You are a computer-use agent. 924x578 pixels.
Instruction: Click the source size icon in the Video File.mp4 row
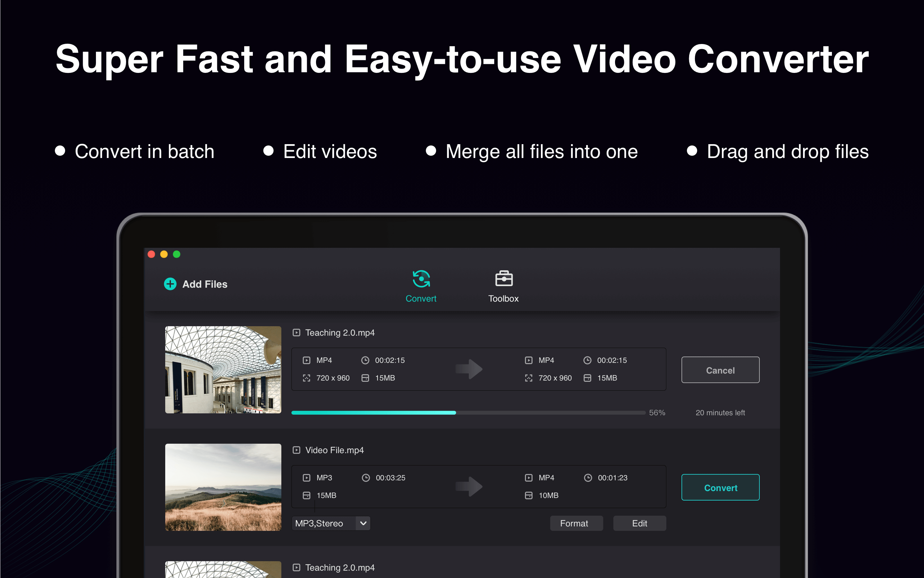(307, 495)
